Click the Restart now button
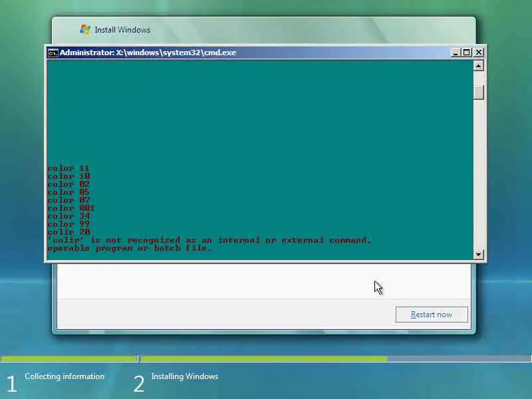532x399 pixels. 432,315
